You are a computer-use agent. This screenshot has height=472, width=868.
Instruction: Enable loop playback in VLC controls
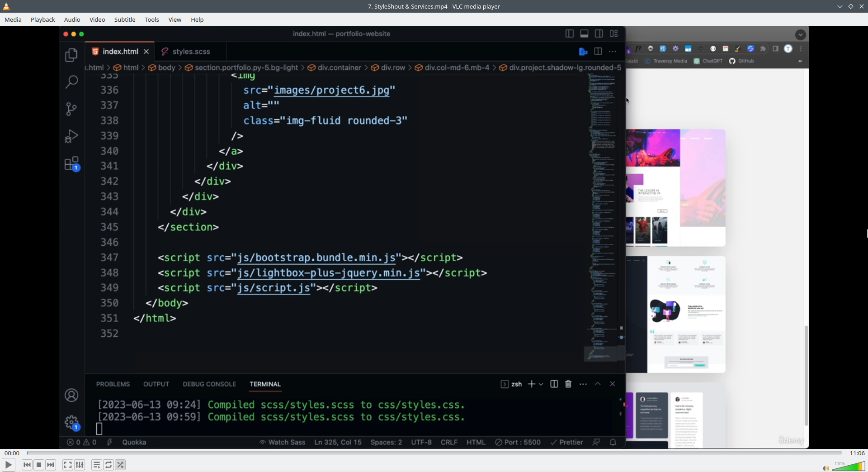point(108,465)
